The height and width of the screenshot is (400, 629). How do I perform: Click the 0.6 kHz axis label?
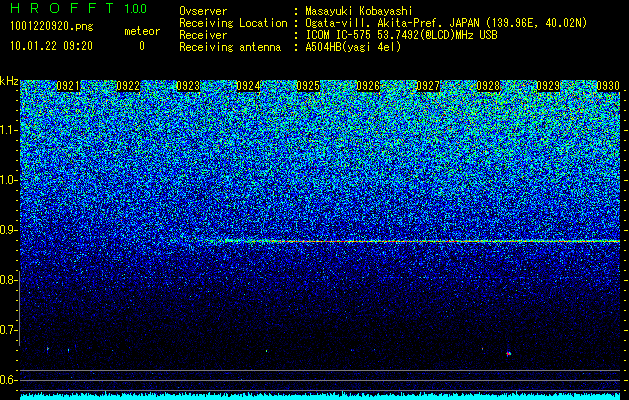pos(8,380)
